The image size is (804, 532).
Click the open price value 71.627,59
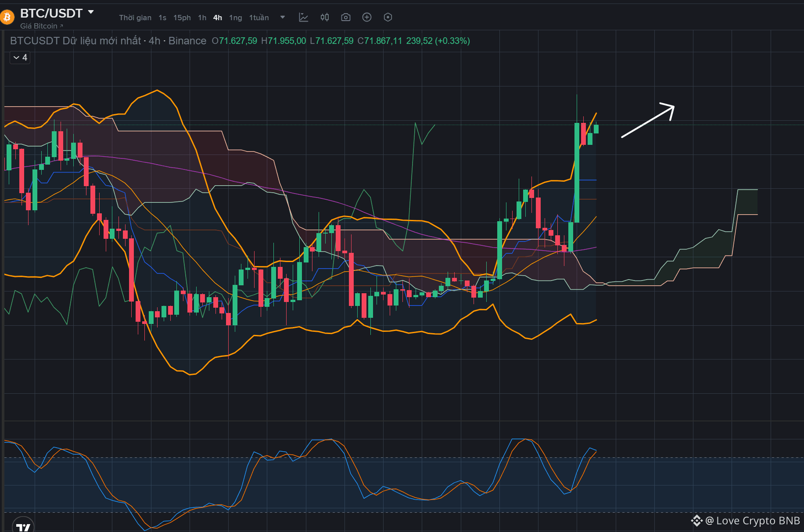click(x=238, y=41)
